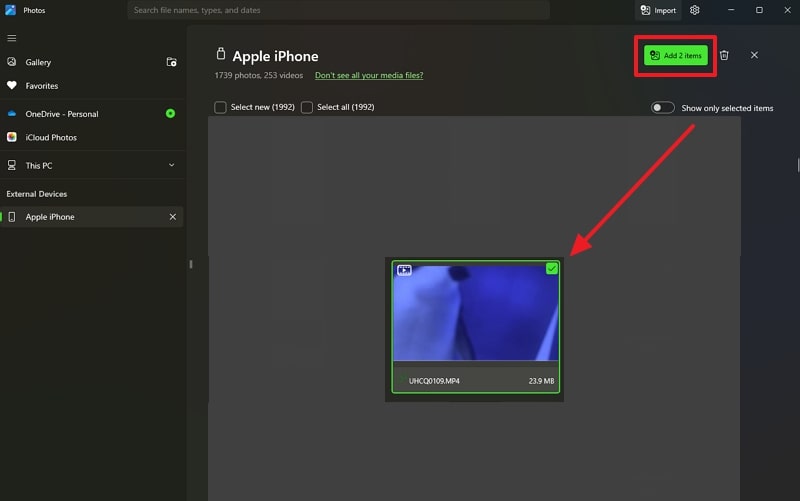Click the UHCQ0109.MP4 file name
Screen dimensions: 800x501
(434, 381)
